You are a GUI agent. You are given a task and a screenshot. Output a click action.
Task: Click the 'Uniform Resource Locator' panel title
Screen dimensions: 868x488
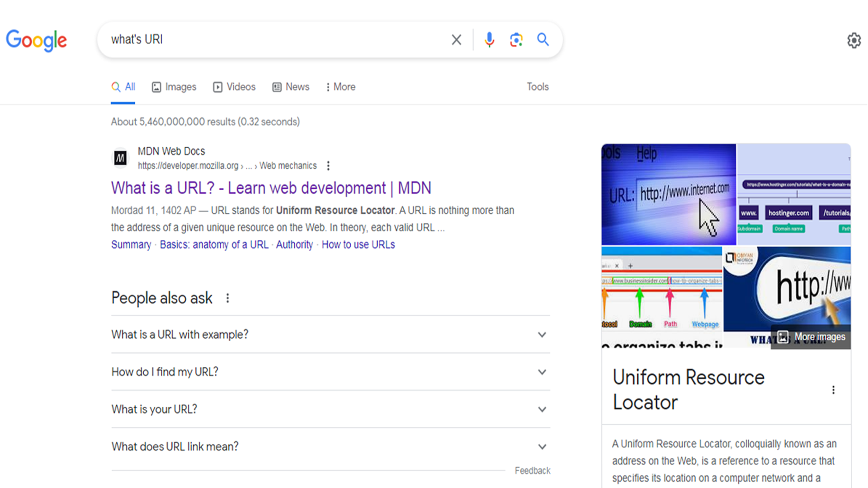point(689,389)
